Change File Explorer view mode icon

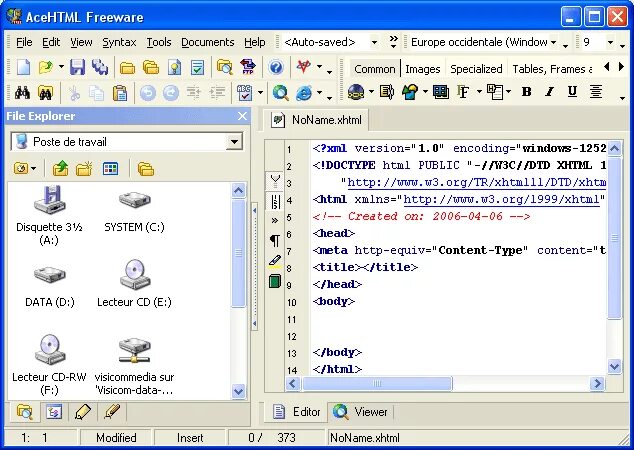coord(110,168)
